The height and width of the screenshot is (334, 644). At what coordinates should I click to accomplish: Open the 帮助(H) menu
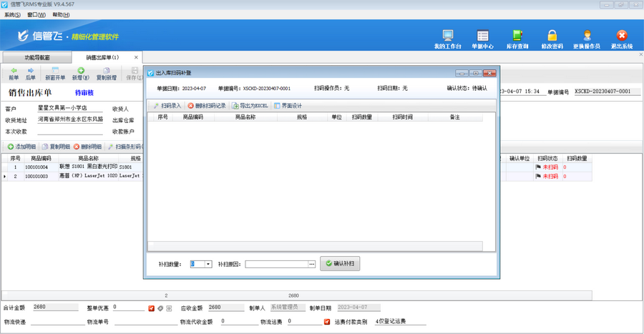pos(62,14)
